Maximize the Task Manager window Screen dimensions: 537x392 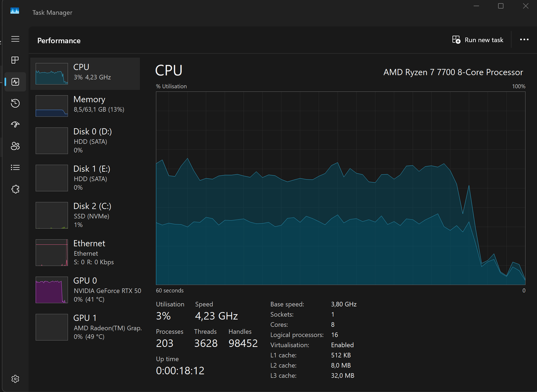coord(501,6)
